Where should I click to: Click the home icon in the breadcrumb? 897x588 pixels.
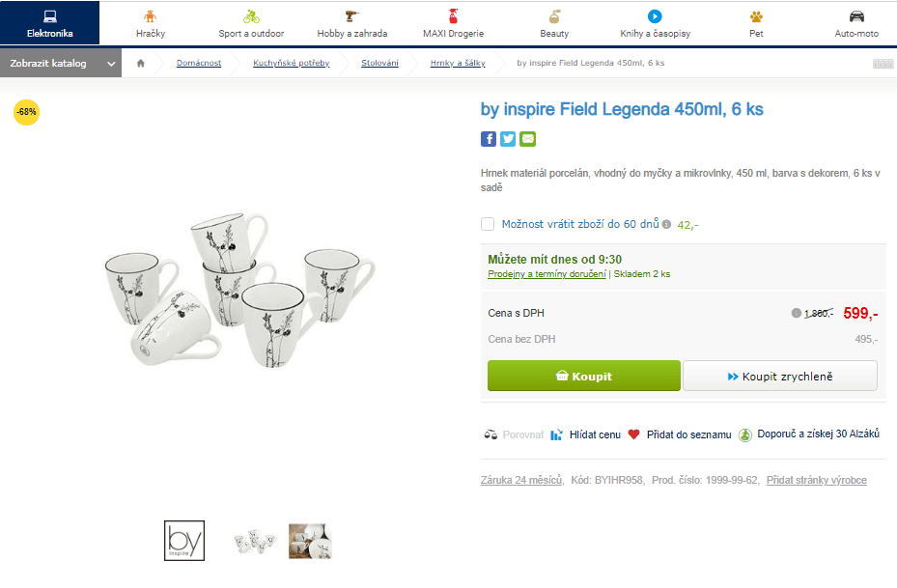139,62
